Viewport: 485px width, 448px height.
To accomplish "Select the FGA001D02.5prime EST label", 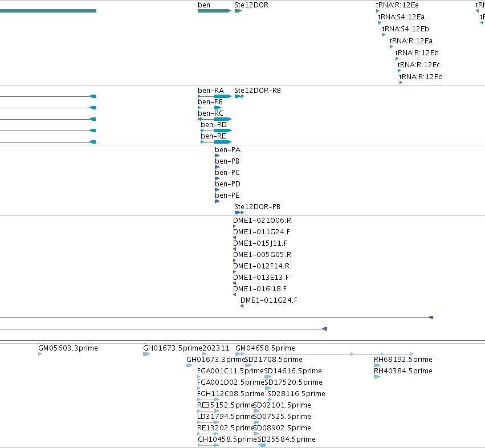I will pyautogui.click(x=231, y=382).
